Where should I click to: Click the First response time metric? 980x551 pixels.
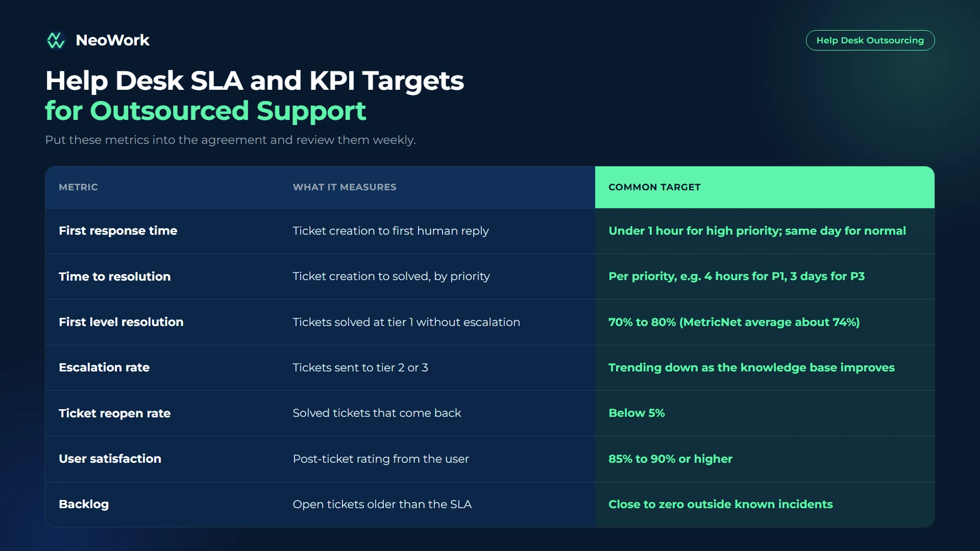click(x=118, y=231)
